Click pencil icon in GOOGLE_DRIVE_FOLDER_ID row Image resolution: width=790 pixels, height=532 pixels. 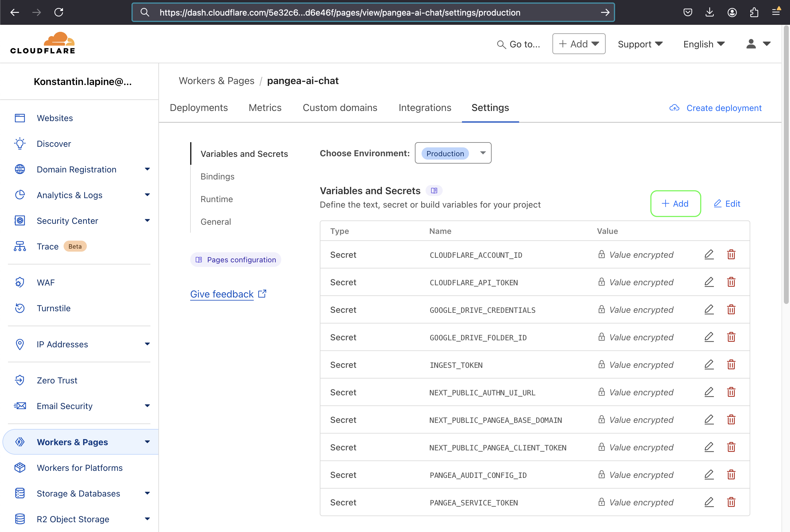[x=709, y=337]
